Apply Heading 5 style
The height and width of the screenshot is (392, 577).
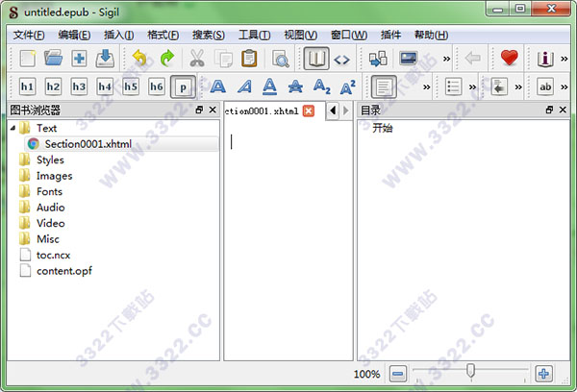pos(131,86)
